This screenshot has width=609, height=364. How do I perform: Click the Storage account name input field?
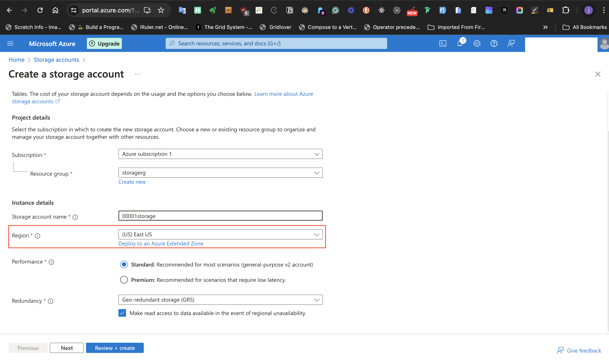[220, 216]
